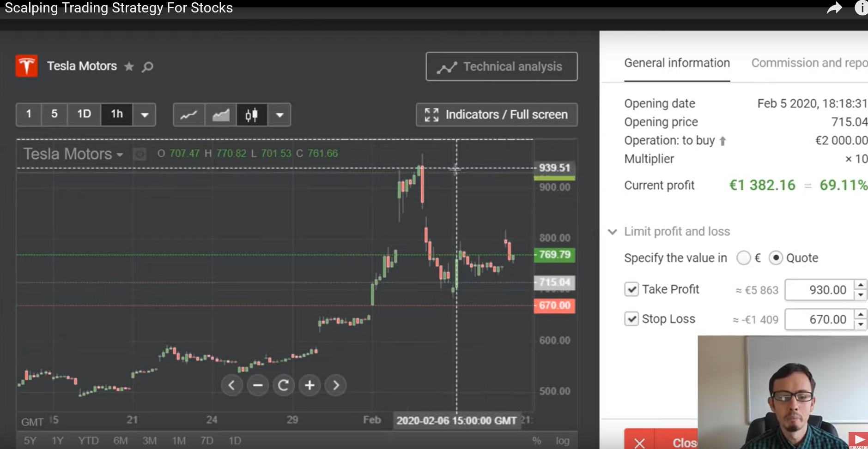Screen dimensions: 868x449
Task: Toggle percent scale on chart
Action: (x=536, y=441)
